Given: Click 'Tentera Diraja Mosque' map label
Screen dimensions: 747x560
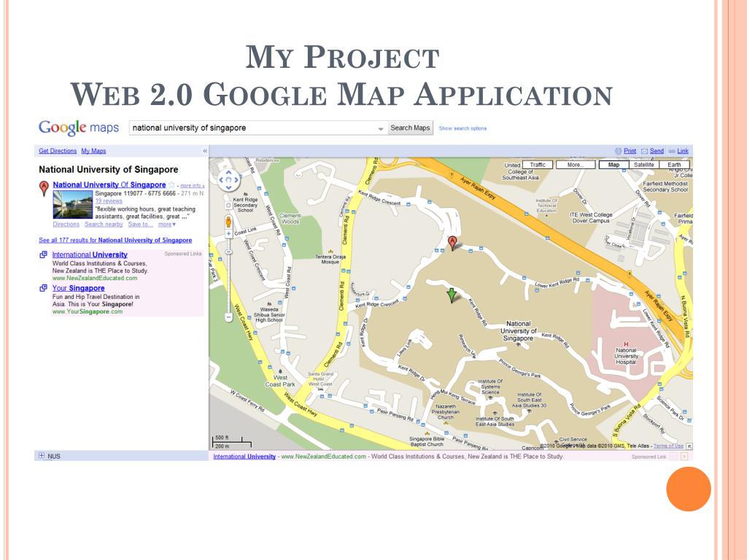Looking at the screenshot, I should click(330, 259).
